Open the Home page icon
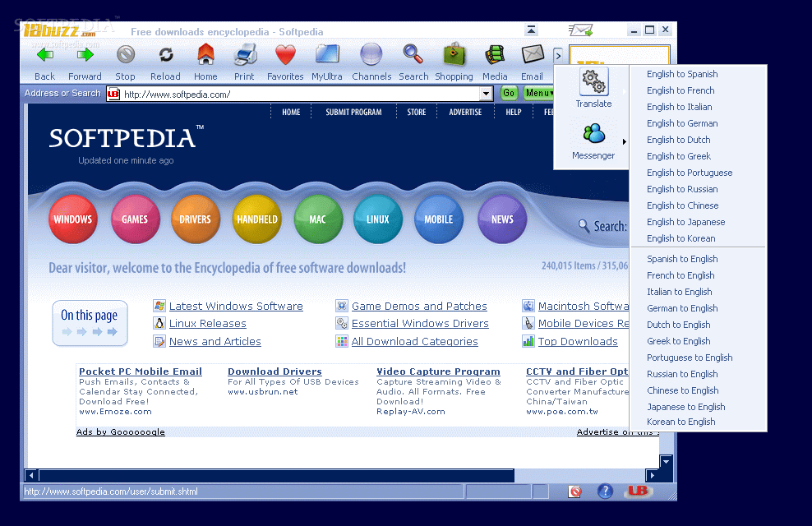 click(x=205, y=54)
